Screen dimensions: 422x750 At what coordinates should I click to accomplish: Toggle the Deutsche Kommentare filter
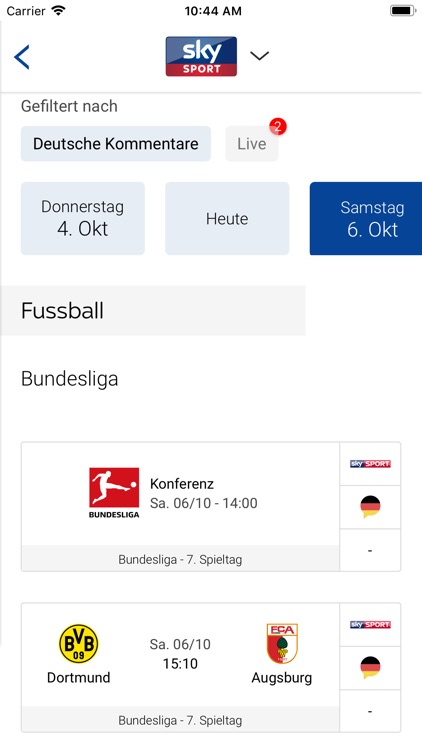[116, 143]
